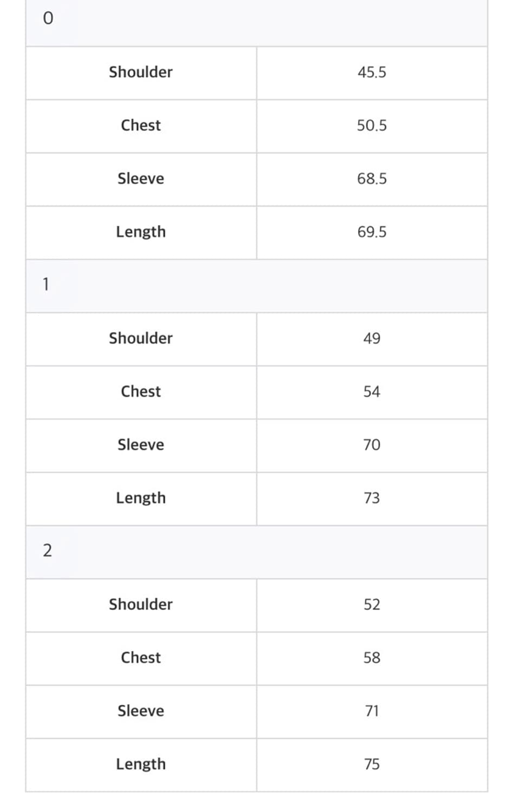Select the Shoulder label under size 1
The width and height of the screenshot is (513, 812).
tap(141, 338)
